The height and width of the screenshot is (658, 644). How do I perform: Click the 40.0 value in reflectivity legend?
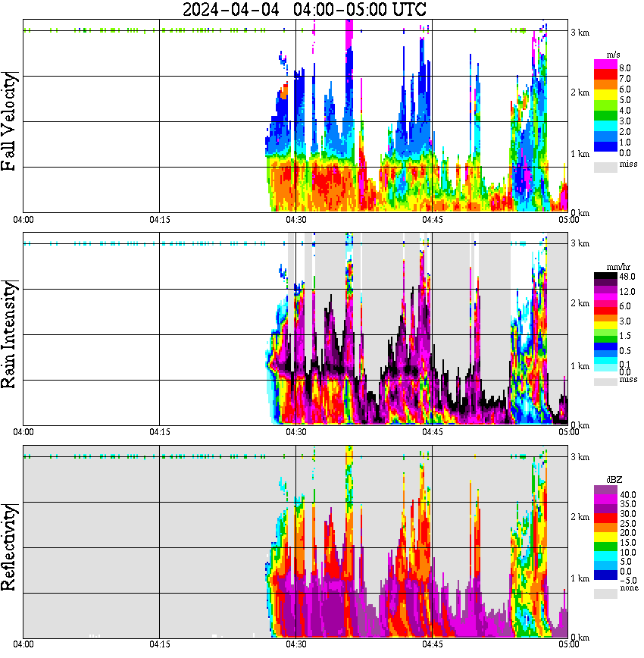628,495
